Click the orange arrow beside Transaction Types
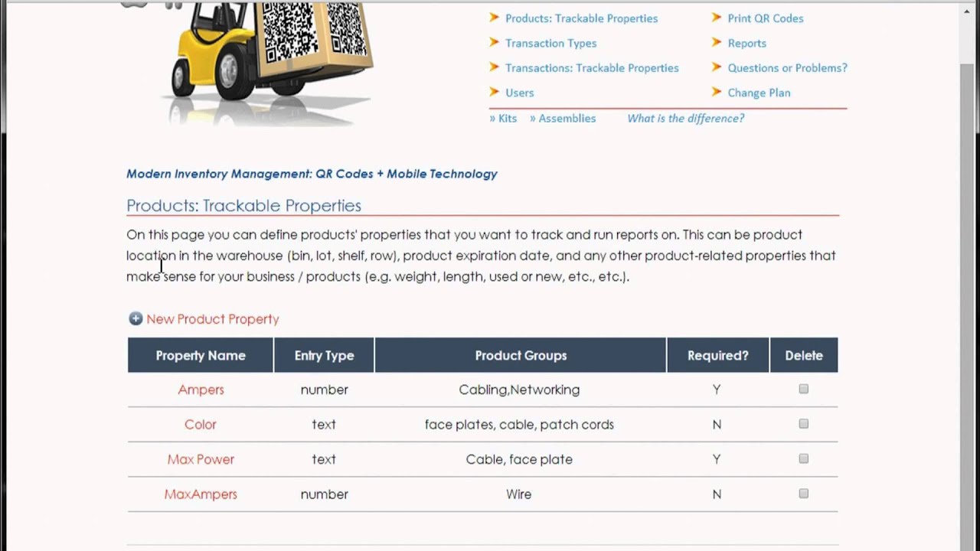Screen dimensions: 980x551 (x=494, y=43)
